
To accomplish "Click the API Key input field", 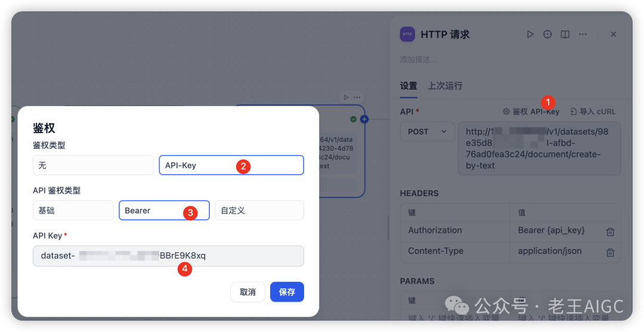I will [168, 256].
